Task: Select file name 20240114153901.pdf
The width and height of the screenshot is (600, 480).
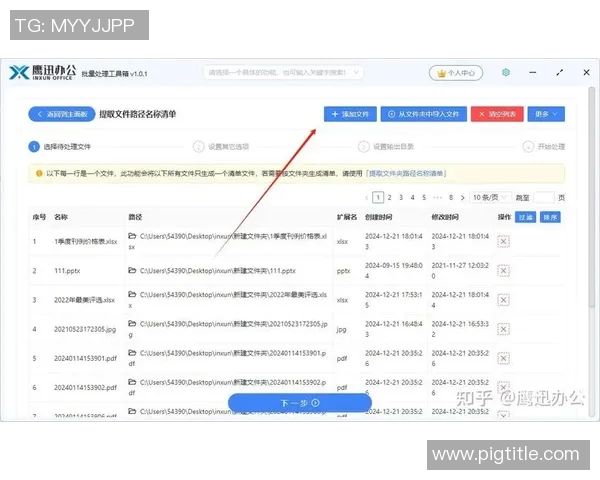Action: pos(85,358)
